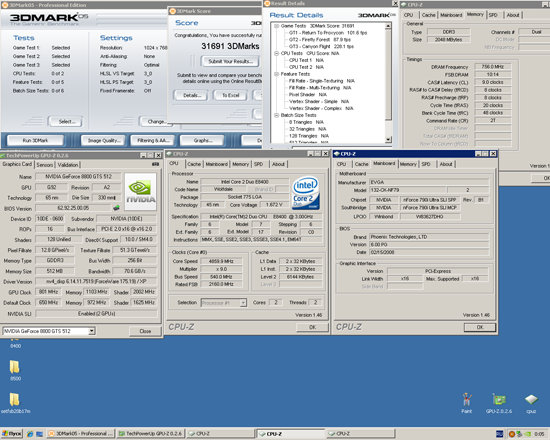Screen dimensions: 550x440
Task: Expand or collapse Game Tests tree node
Action: pos(276,26)
